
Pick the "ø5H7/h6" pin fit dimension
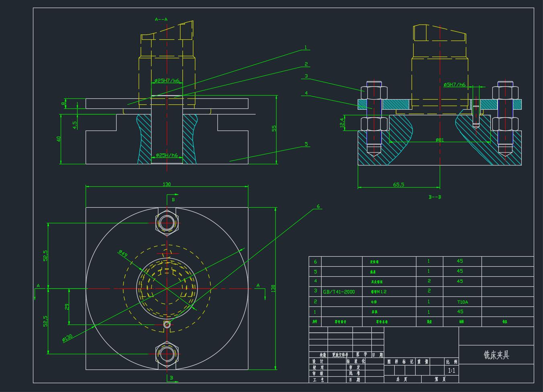point(455,85)
